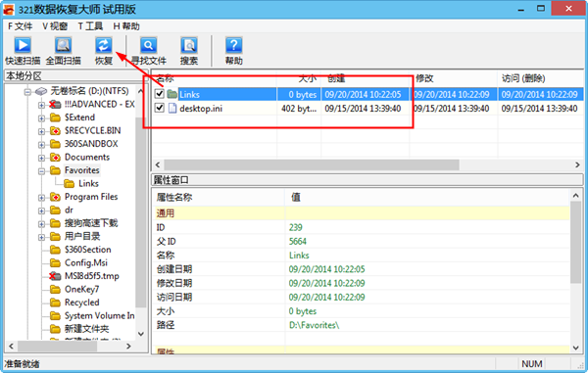Image resolution: width=588 pixels, height=373 pixels.
Task: Click the 准备就绪 status bar text
Action: [22, 363]
